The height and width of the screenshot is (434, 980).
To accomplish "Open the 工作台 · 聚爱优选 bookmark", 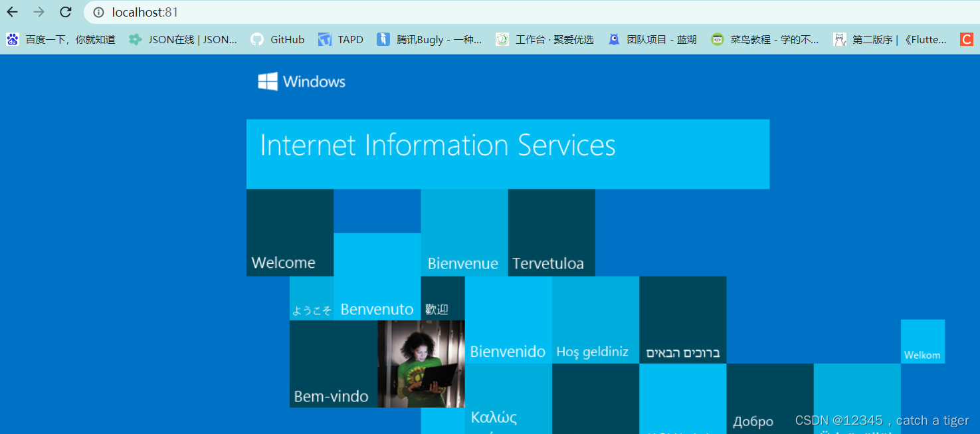I will (555, 40).
